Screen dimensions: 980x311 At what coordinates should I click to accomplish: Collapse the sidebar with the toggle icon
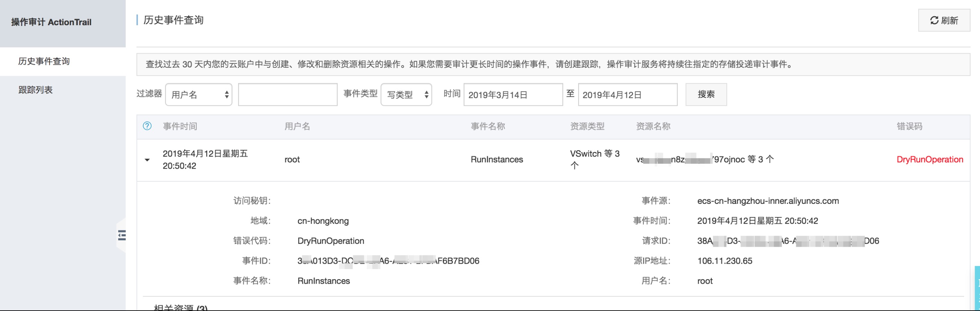click(122, 235)
